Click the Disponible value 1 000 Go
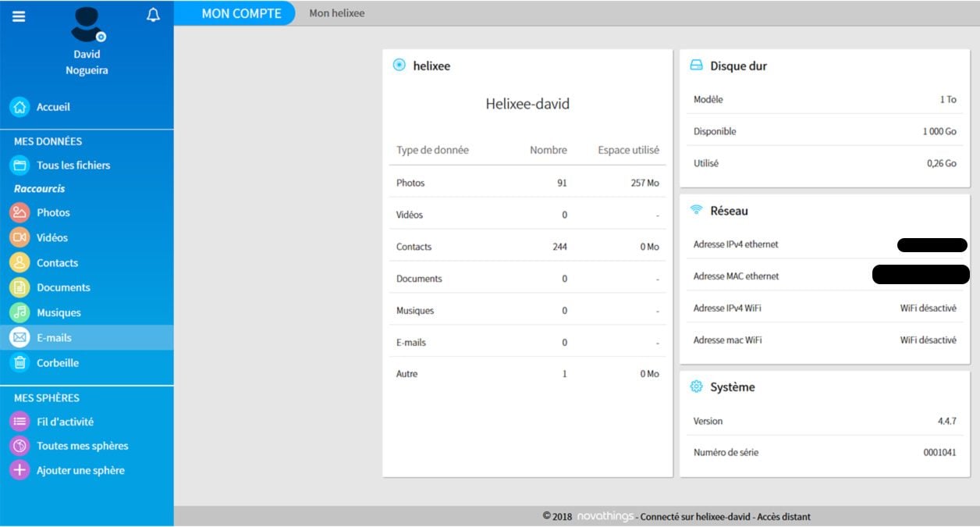This screenshot has height=527, width=980. click(x=939, y=132)
